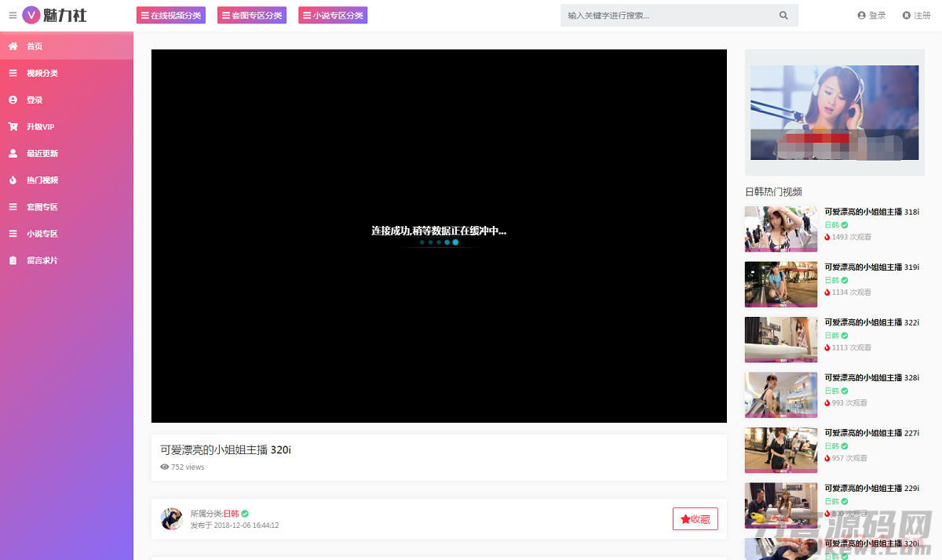The height and width of the screenshot is (560, 942).
Task: Click the 热门视频 flame icon
Action: (13, 180)
